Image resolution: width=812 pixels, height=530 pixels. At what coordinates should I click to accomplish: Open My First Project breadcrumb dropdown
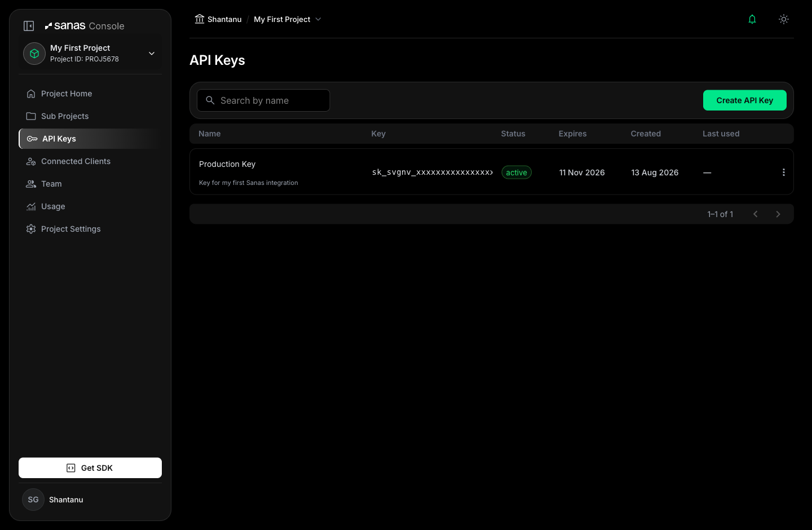point(288,19)
